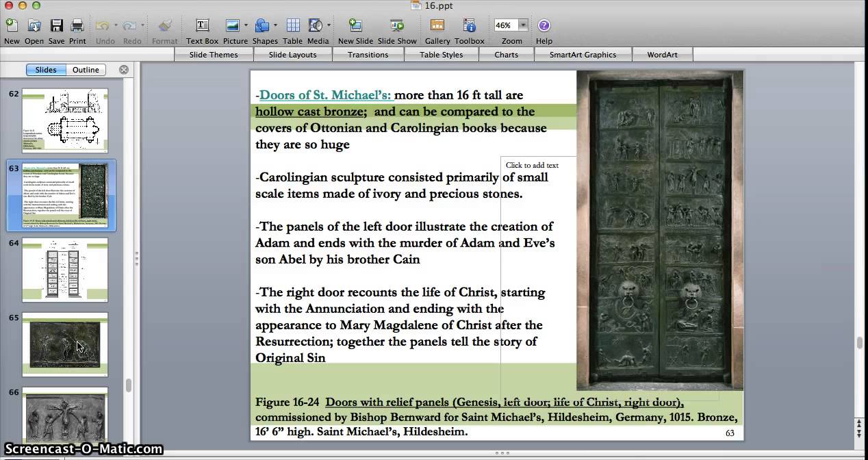Click the 'Carolingian sculpture consisted' paragraph
The width and height of the screenshot is (868, 460).
click(402, 186)
